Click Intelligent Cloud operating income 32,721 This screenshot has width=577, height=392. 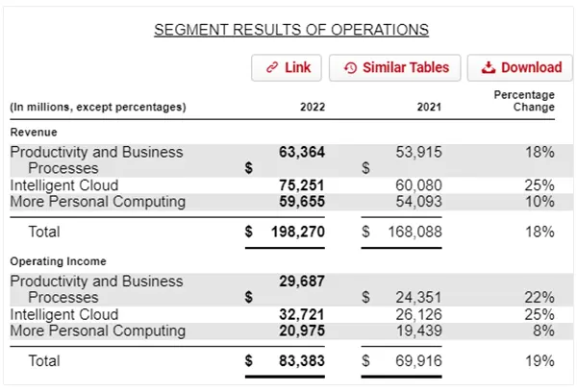pyautogui.click(x=302, y=314)
